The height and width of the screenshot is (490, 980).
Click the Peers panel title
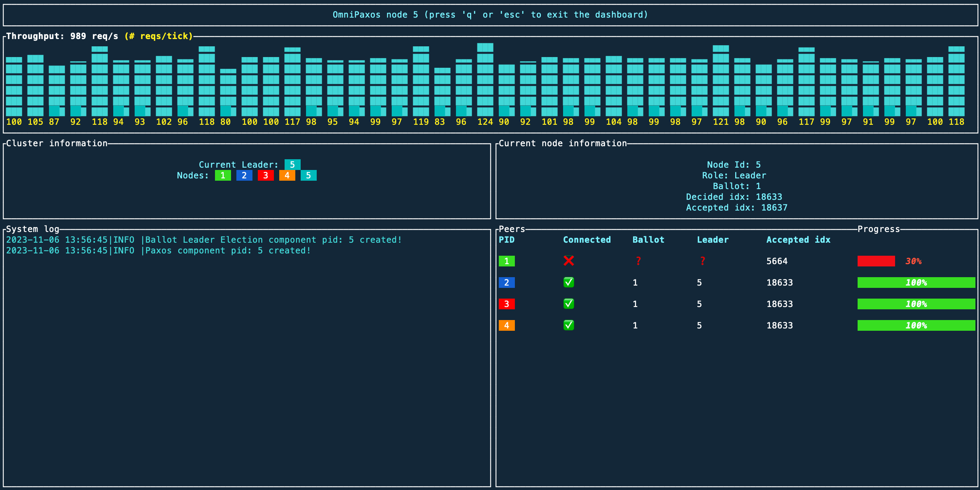(512, 229)
